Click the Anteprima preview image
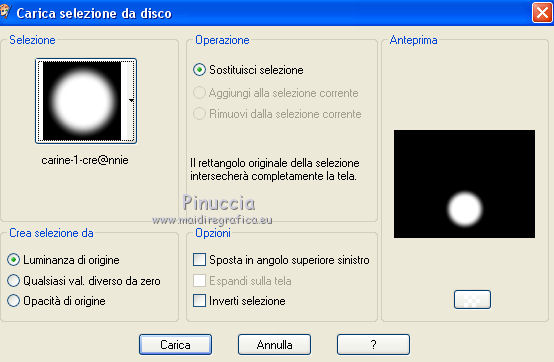The height and width of the screenshot is (362, 554). click(464, 184)
